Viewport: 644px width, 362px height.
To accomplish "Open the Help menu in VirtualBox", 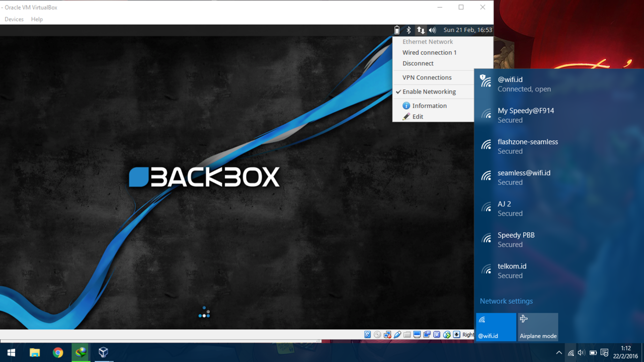I will coord(37,19).
